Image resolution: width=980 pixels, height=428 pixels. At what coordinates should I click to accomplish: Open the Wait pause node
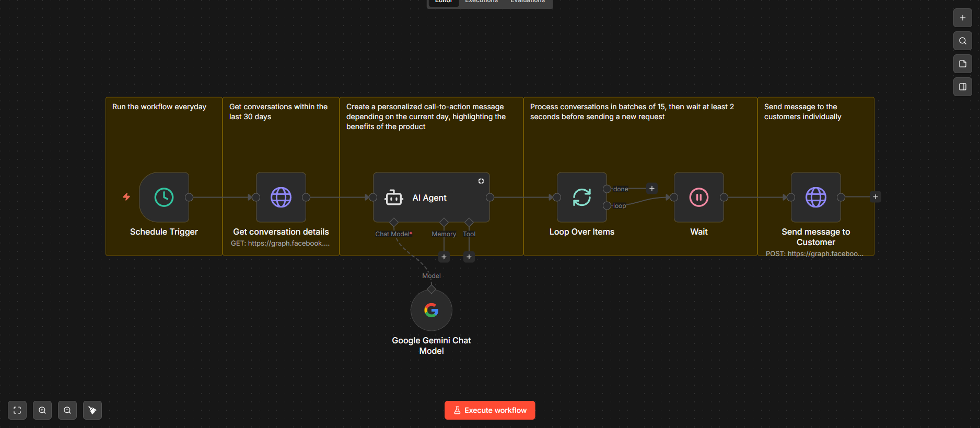point(699,198)
